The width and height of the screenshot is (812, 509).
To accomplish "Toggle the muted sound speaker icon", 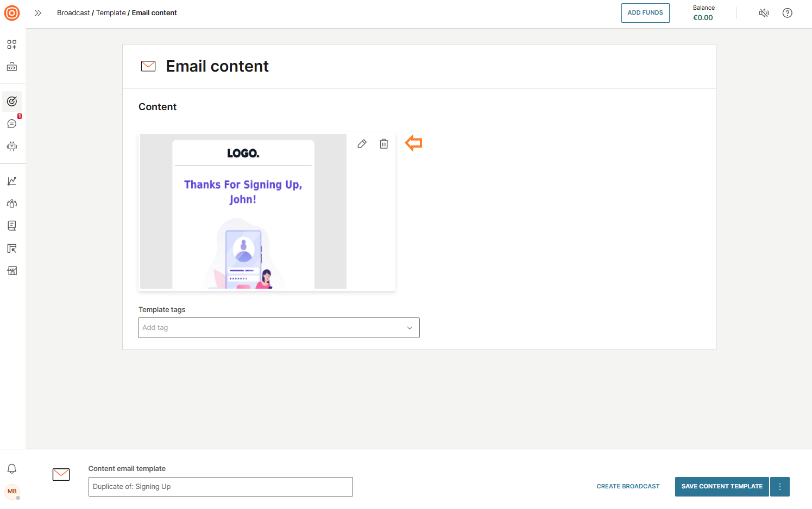I will 764,13.
